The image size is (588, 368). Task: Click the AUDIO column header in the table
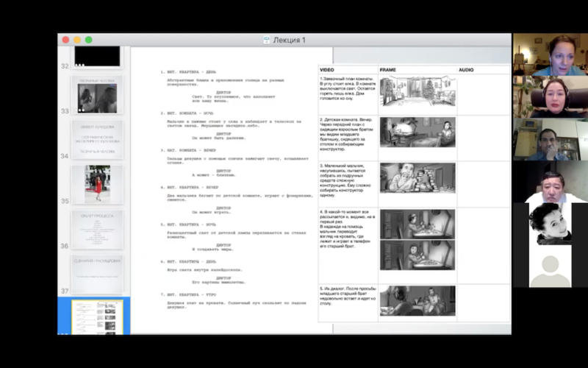[x=466, y=70]
